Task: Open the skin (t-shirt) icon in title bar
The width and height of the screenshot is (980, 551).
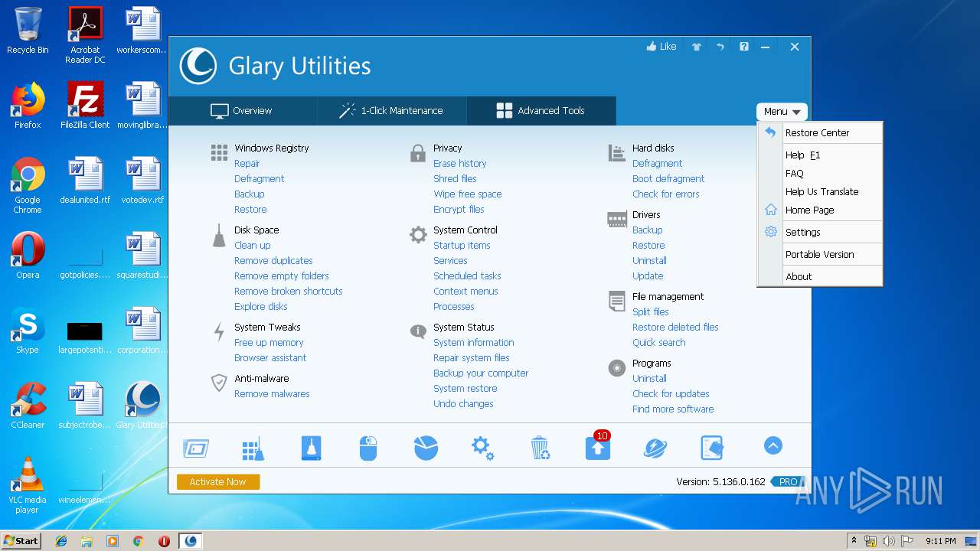Action: 697,47
